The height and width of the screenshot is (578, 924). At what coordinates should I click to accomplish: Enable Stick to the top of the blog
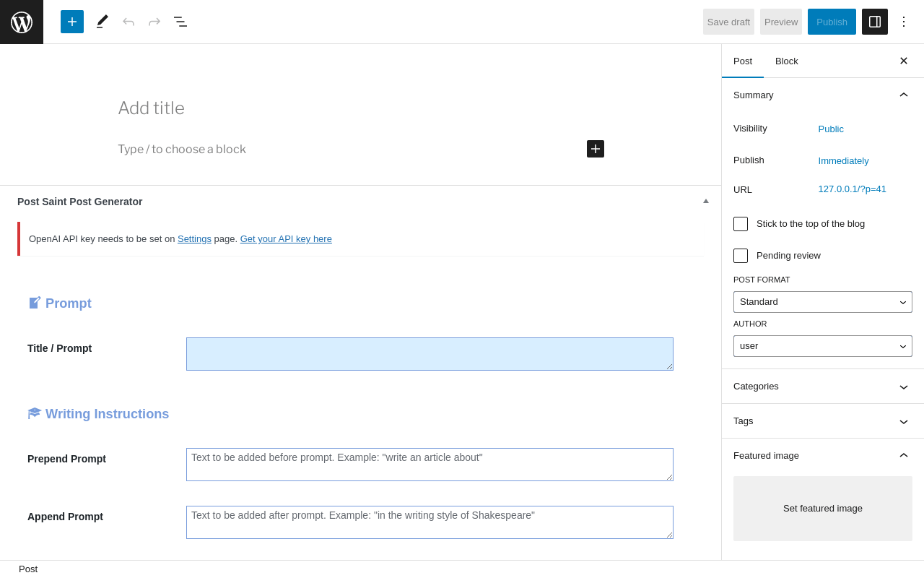741,224
